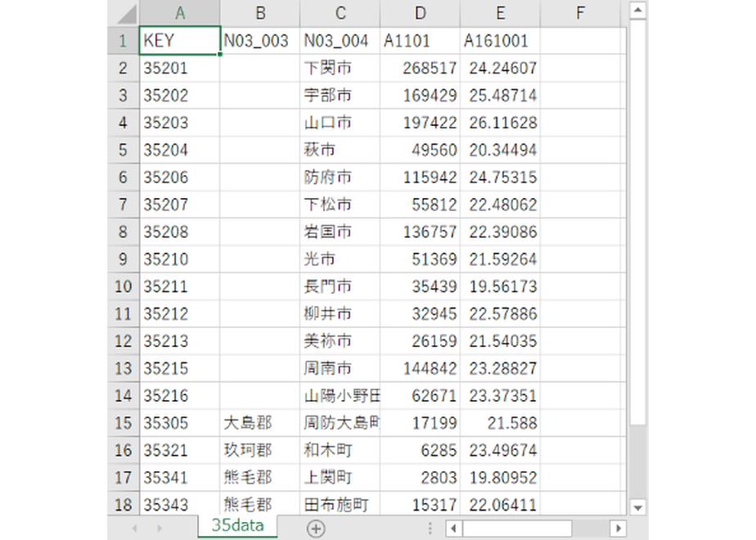Screen dimensions: 756x540
Task: Select cell containing KEY
Action: coord(179,41)
